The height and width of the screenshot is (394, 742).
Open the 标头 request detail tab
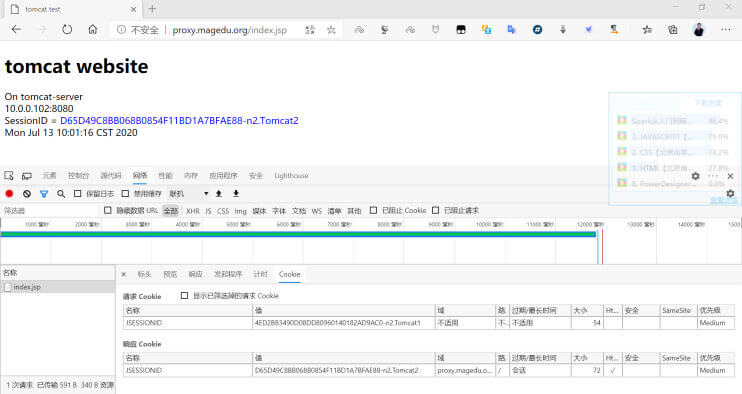point(144,274)
